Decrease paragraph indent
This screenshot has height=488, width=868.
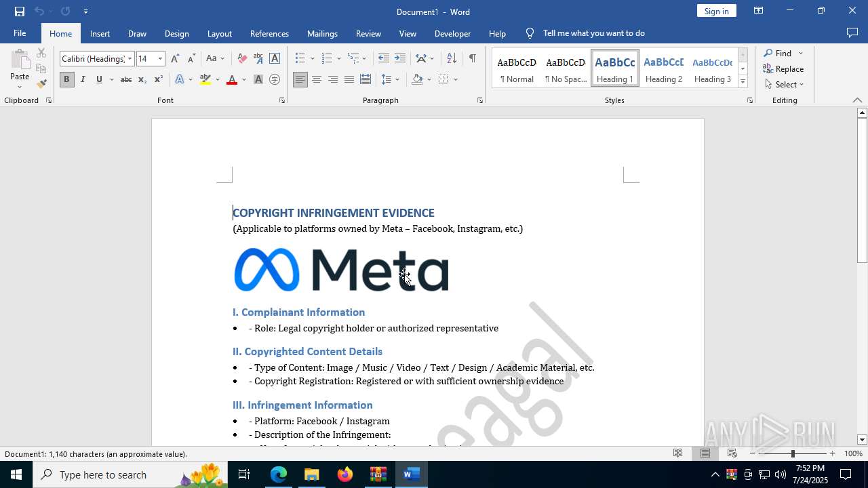(x=384, y=59)
